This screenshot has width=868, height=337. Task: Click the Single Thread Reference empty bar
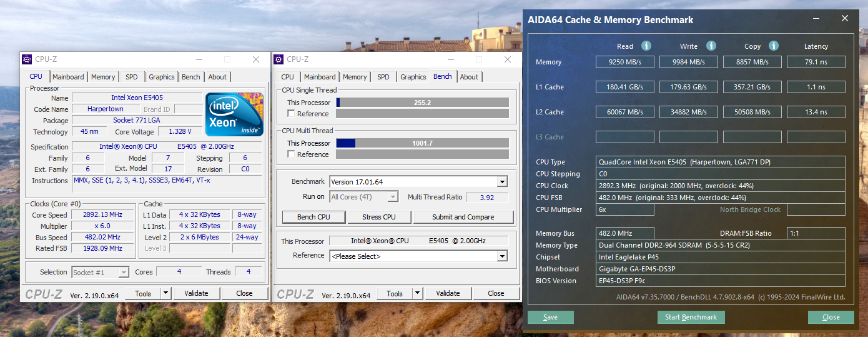pyautogui.click(x=422, y=114)
